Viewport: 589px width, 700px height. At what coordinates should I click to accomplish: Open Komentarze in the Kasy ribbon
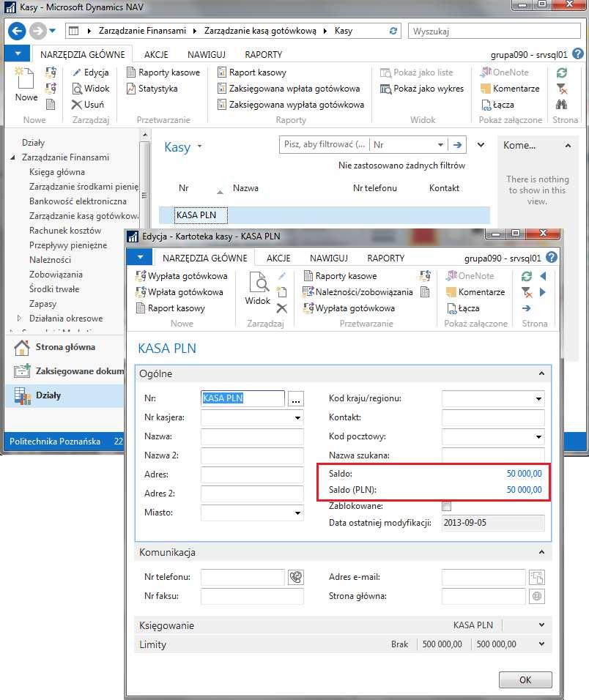[510, 89]
